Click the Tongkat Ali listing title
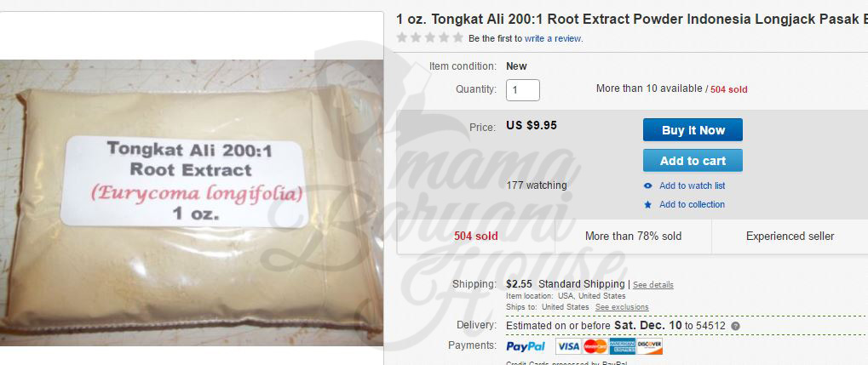The width and height of the screenshot is (868, 365). click(632, 20)
